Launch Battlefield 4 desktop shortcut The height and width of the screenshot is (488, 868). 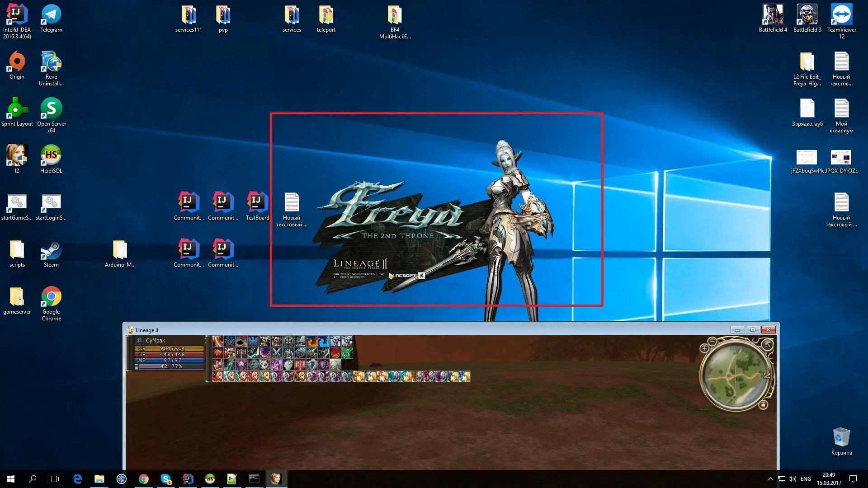(x=773, y=18)
